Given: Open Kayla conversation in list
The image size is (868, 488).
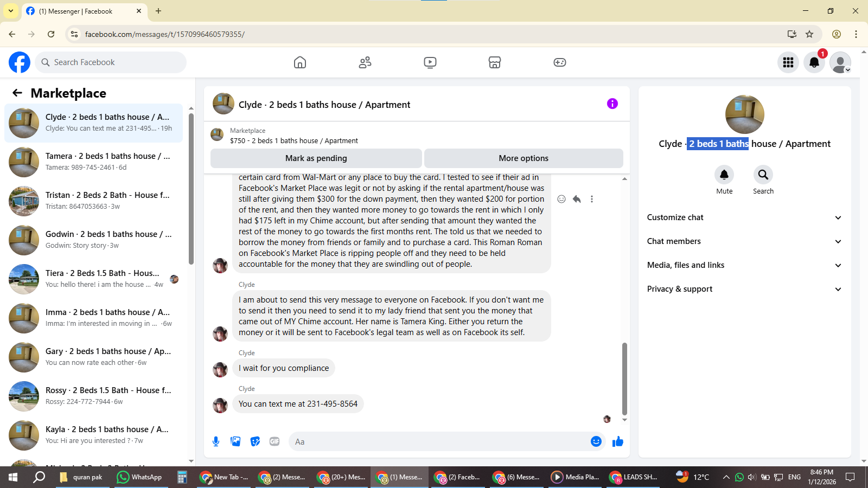Looking at the screenshot, I should pos(94,435).
